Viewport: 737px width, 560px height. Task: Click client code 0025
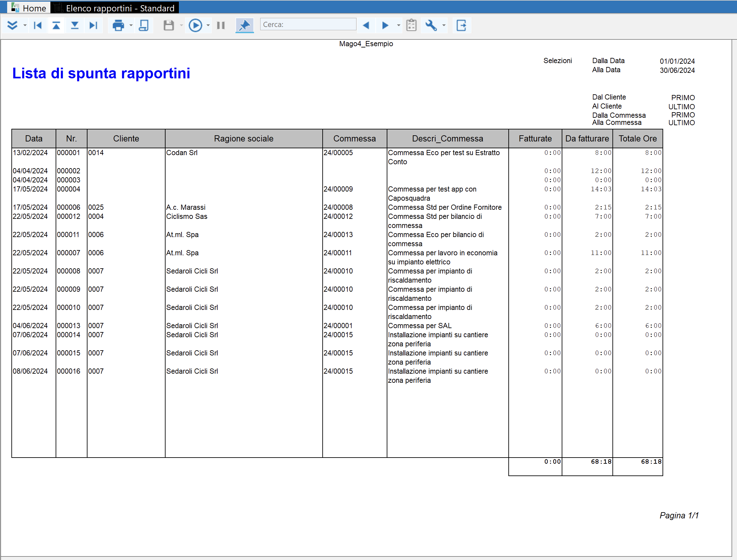pyautogui.click(x=96, y=207)
